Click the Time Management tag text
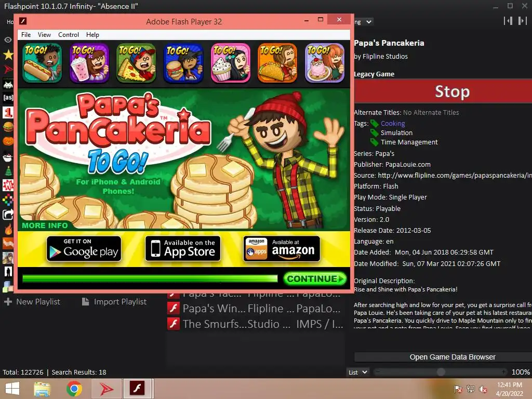Viewport: 532px width, 399px height. [x=409, y=142]
